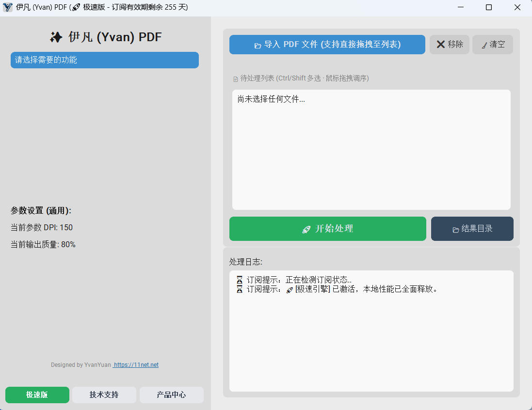Screen dimensions: 532x410
Task: Click the 移除 remove button
Action: pyautogui.click(x=450, y=45)
